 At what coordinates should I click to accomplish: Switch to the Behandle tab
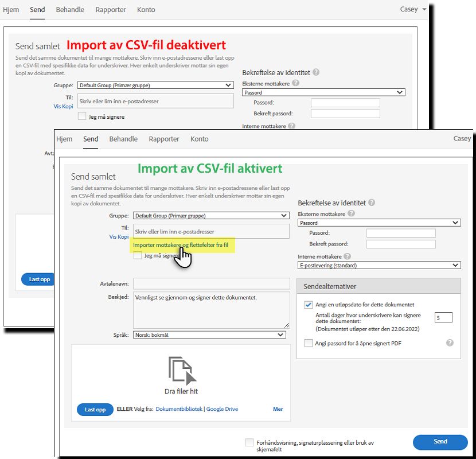123,139
